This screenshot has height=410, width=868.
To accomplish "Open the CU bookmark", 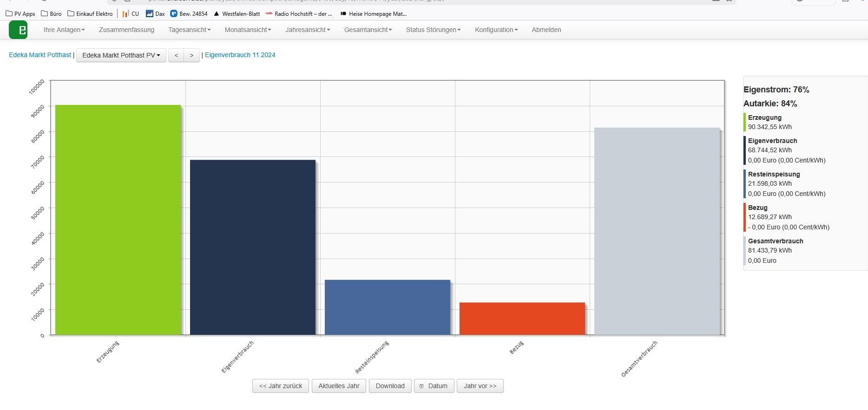I will click(131, 14).
